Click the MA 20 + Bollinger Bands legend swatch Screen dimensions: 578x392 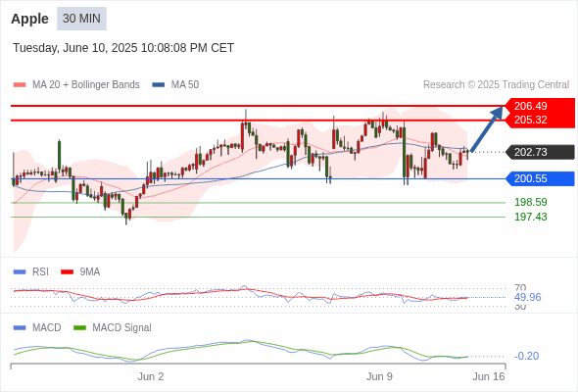(20, 85)
